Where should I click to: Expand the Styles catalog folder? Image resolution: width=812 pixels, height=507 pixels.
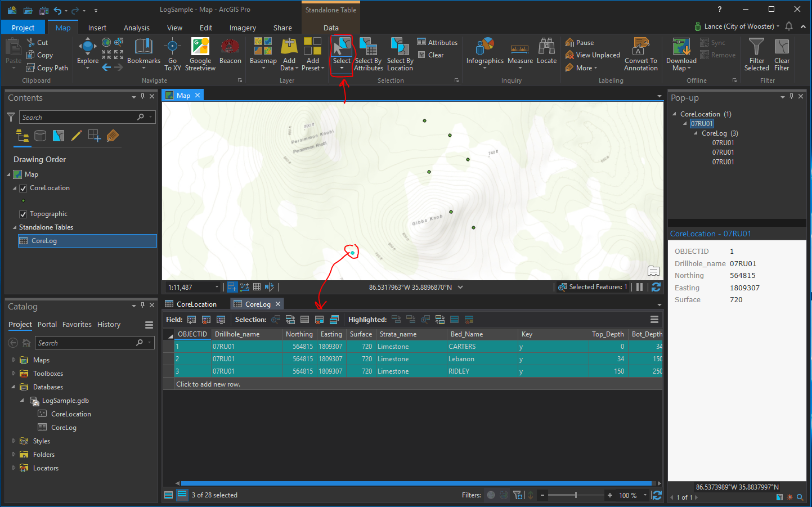[14, 441]
